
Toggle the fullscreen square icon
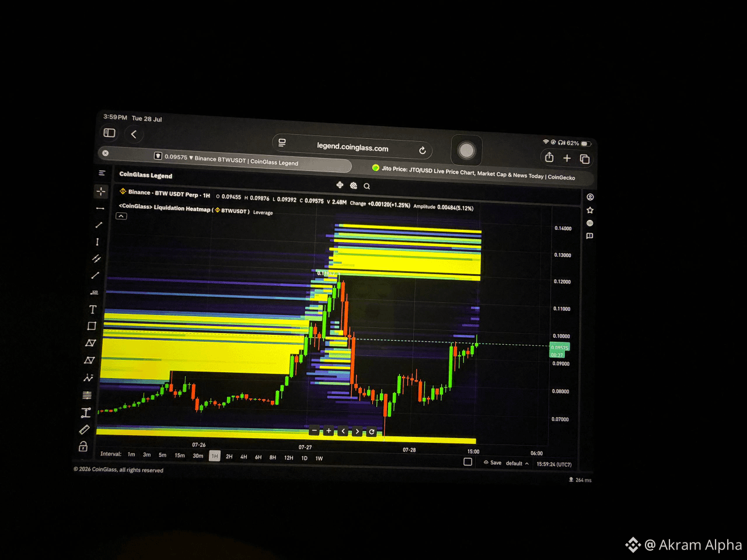click(467, 461)
